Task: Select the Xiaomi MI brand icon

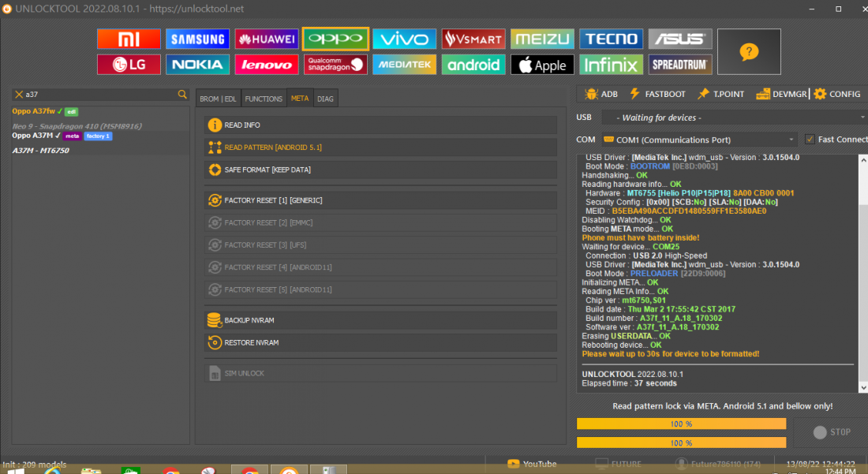Action: click(x=129, y=39)
